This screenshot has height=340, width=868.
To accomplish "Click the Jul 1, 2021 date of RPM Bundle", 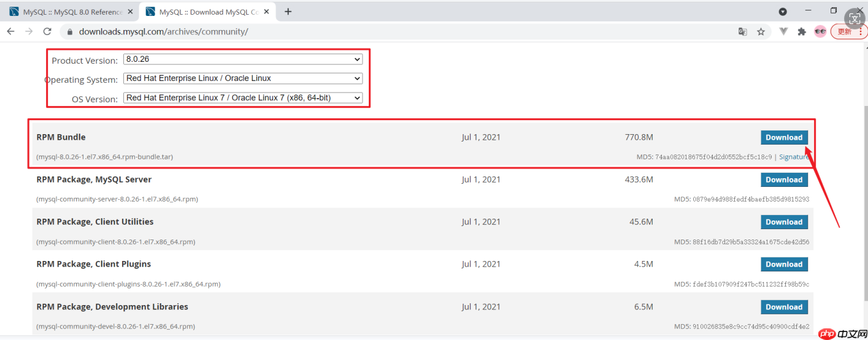I will (481, 137).
